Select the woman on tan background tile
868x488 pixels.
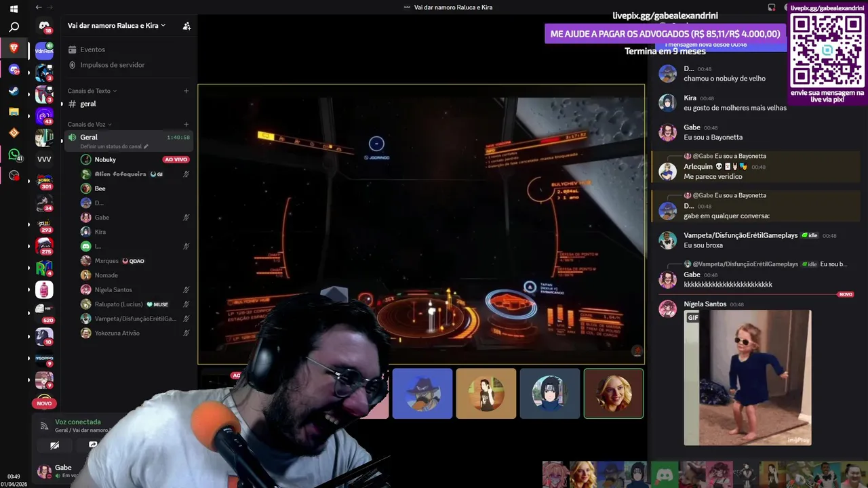pos(486,393)
